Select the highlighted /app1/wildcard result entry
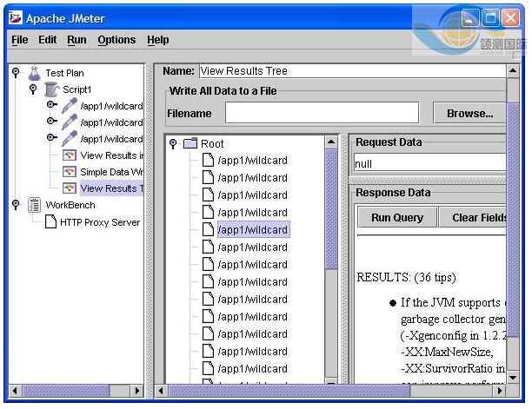The height and width of the screenshot is (409, 532). tap(253, 230)
